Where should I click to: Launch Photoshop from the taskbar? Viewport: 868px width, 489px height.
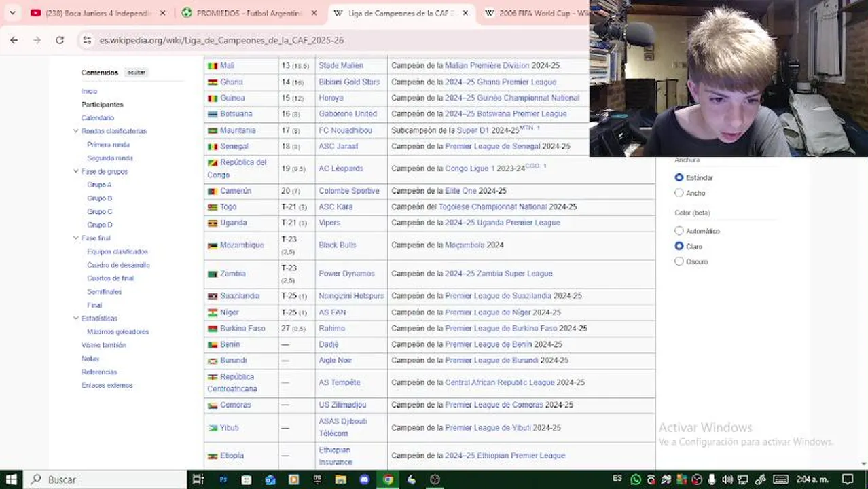point(223,479)
